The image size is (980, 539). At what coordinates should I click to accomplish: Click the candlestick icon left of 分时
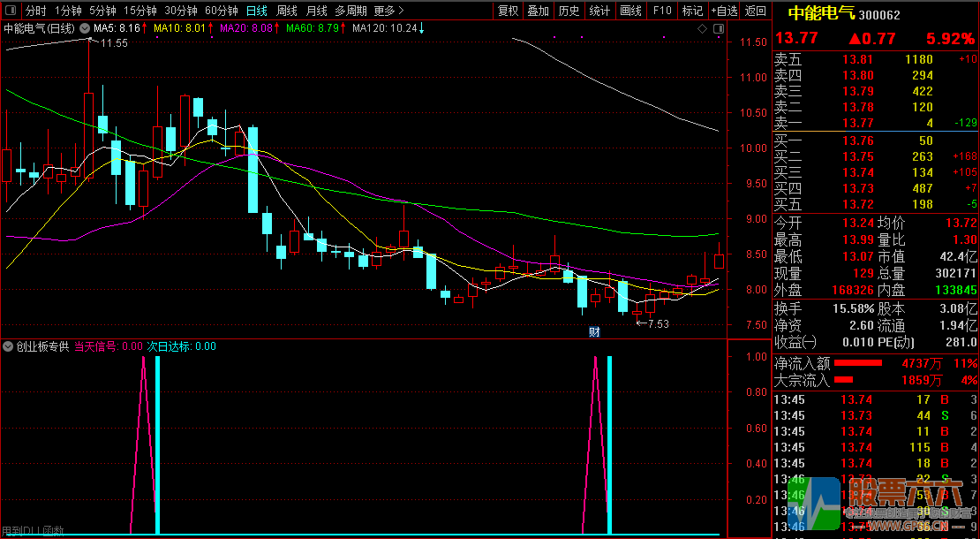click(11, 11)
